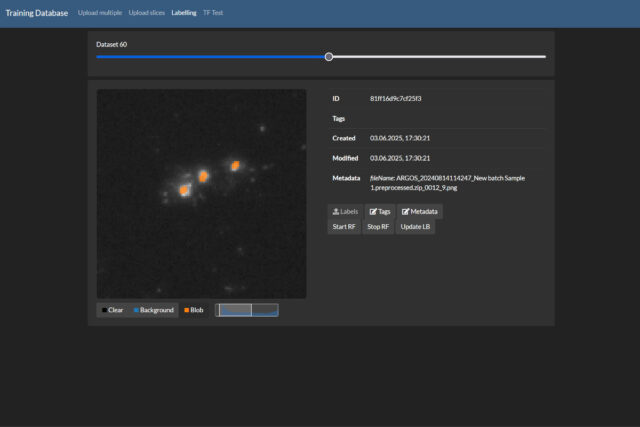
Task: Select the Background label mode
Action: (x=153, y=310)
